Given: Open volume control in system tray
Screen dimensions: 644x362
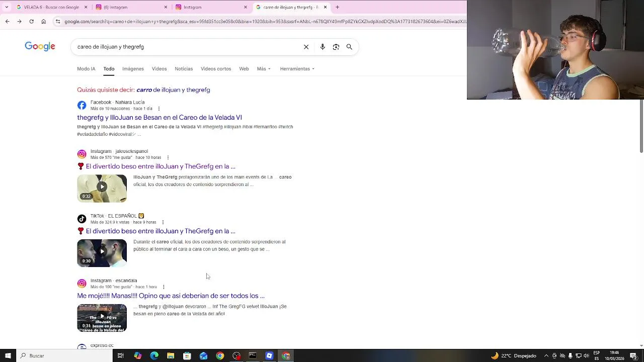Looking at the screenshot, I should click(586, 355).
